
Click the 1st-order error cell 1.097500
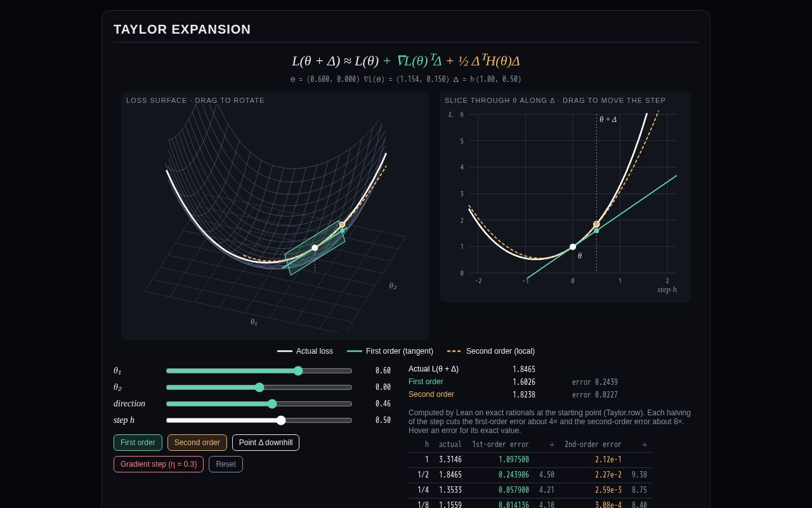(x=514, y=460)
